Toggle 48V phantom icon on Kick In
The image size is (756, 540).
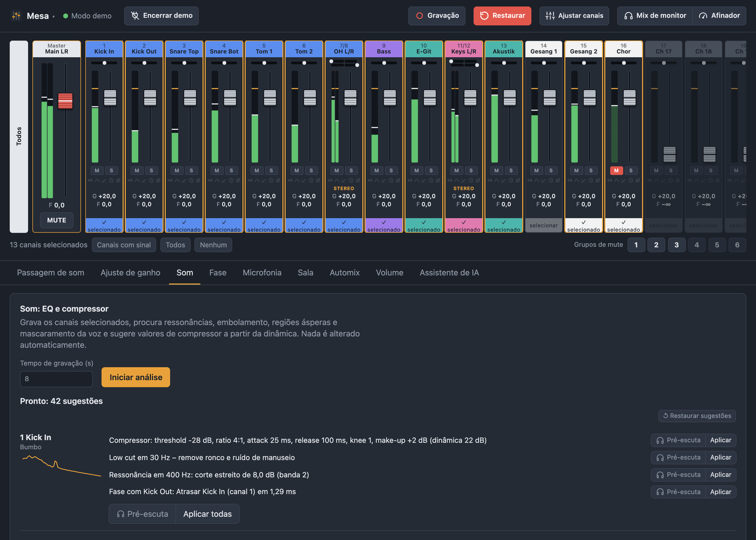point(90,180)
